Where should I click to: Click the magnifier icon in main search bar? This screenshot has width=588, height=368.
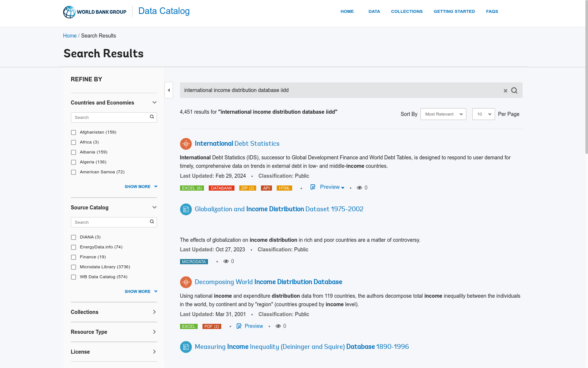coord(514,91)
